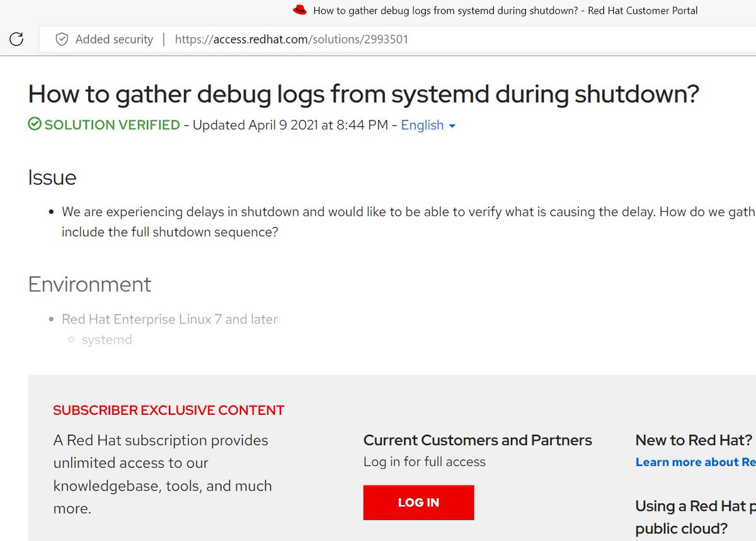
Task: Click the address bar URL access.redhat.com/solutions/2993501
Action: 291,39
